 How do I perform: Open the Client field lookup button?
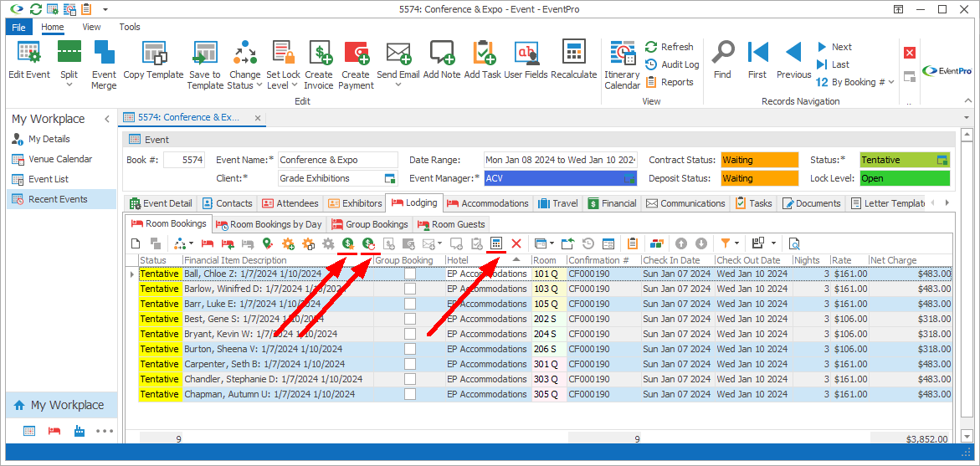pyautogui.click(x=391, y=179)
